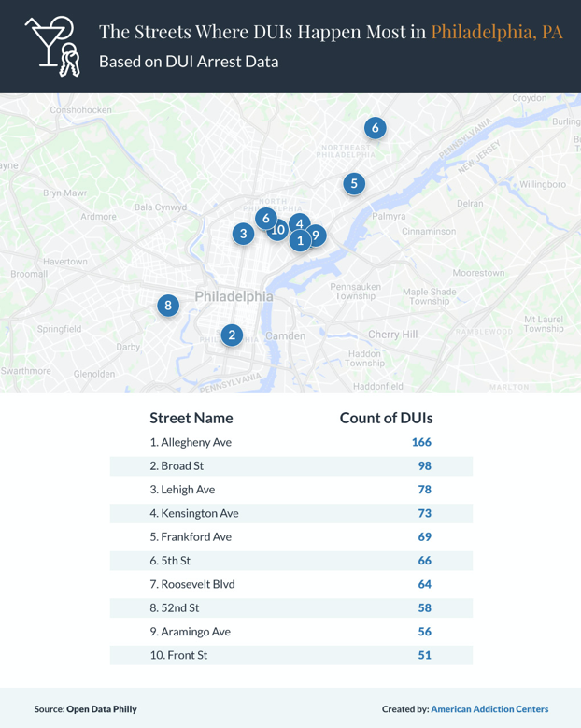Click the 'Bala Cynwyd' map label
581x728 pixels.
pos(161,207)
